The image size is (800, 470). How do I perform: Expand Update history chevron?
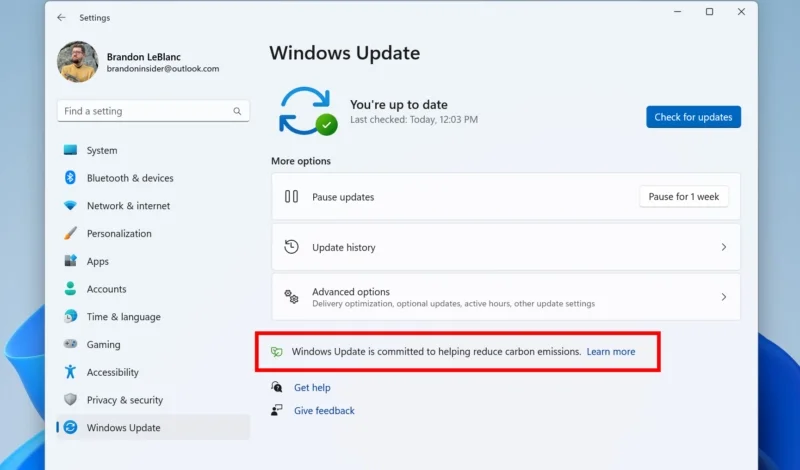click(723, 247)
